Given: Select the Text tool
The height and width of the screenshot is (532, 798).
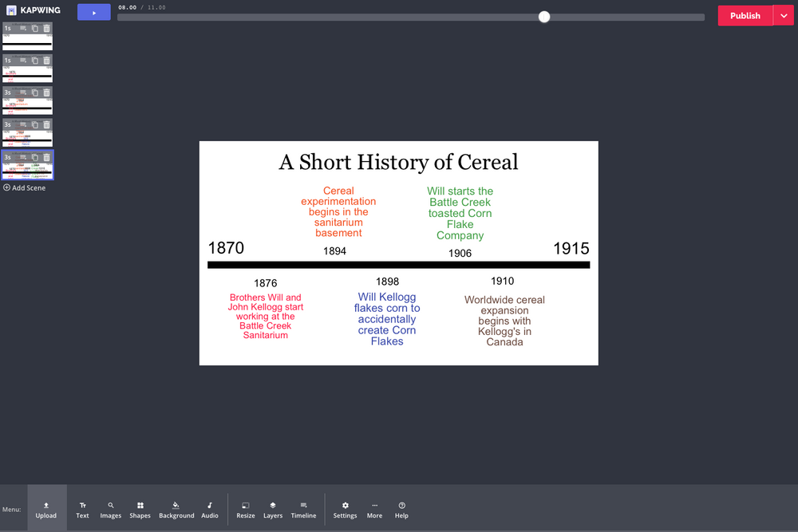Looking at the screenshot, I should point(82,508).
